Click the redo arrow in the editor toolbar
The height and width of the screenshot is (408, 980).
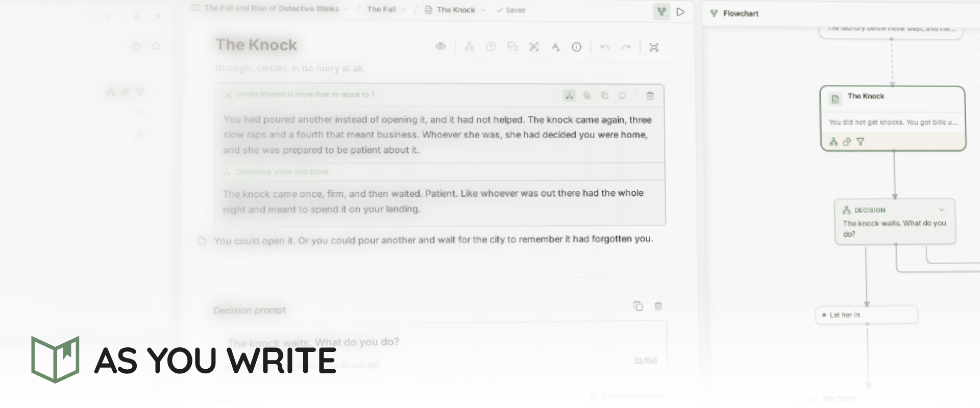626,47
